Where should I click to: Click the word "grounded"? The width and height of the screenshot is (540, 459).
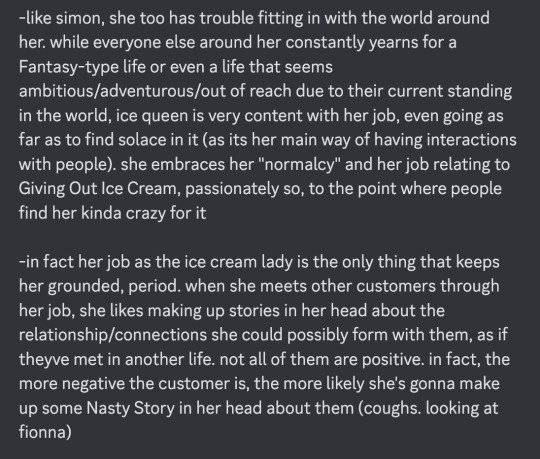85,286
